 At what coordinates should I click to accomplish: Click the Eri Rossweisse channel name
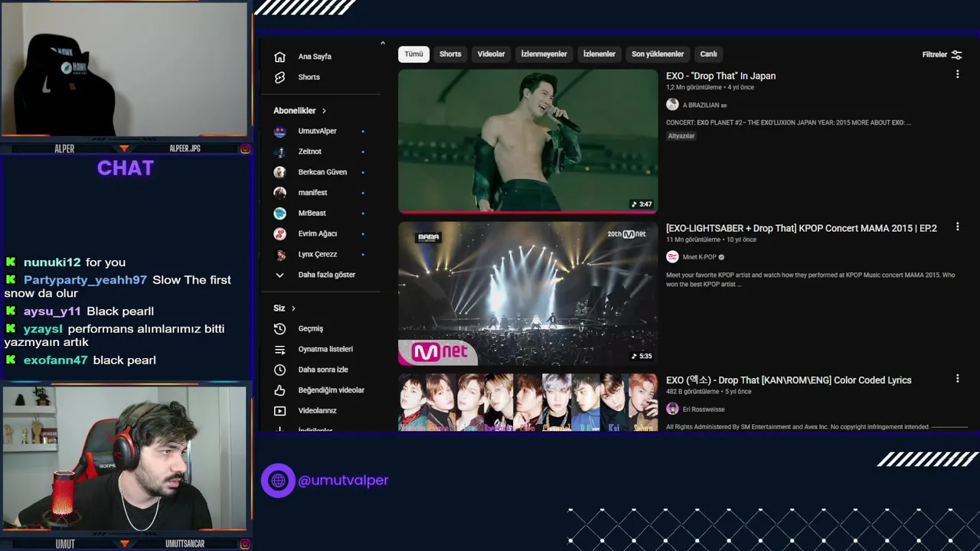(x=704, y=409)
